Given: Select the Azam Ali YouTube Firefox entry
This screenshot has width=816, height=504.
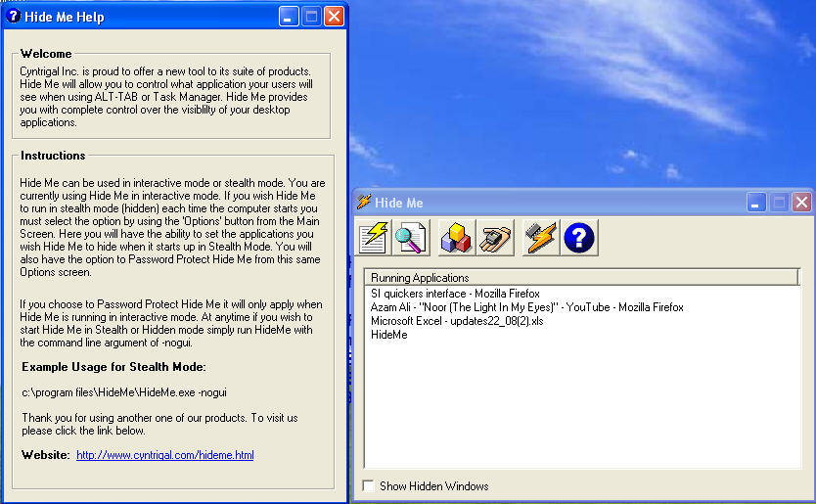Looking at the screenshot, I should pos(526,307).
